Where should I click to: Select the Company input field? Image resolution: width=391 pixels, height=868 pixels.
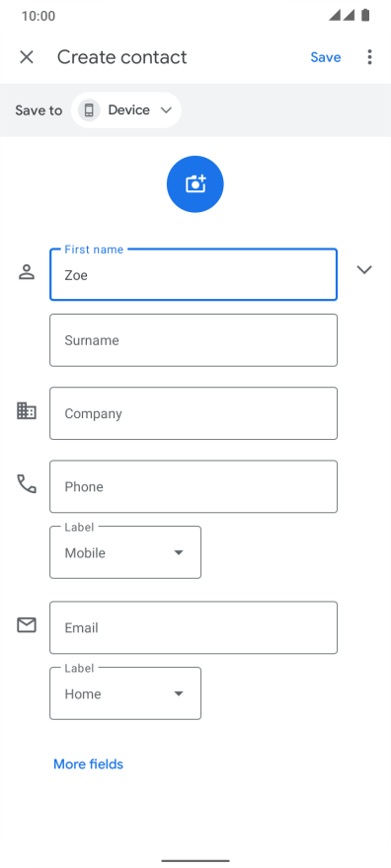[194, 413]
